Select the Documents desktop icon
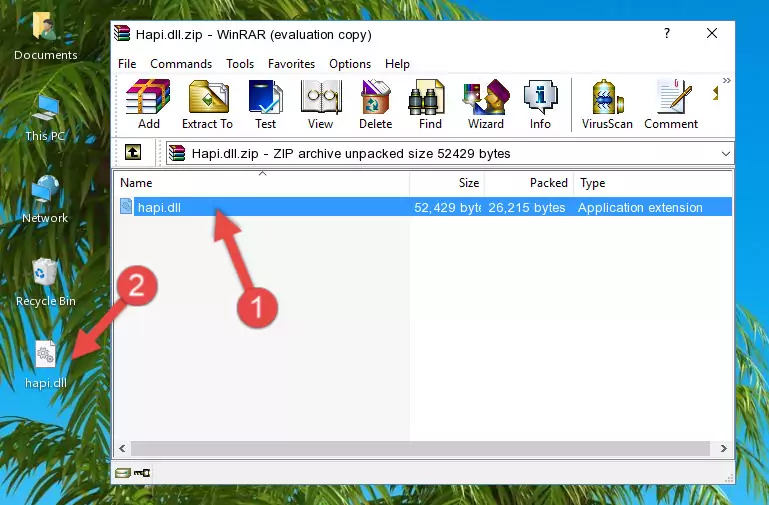This screenshot has width=769, height=505. click(45, 36)
